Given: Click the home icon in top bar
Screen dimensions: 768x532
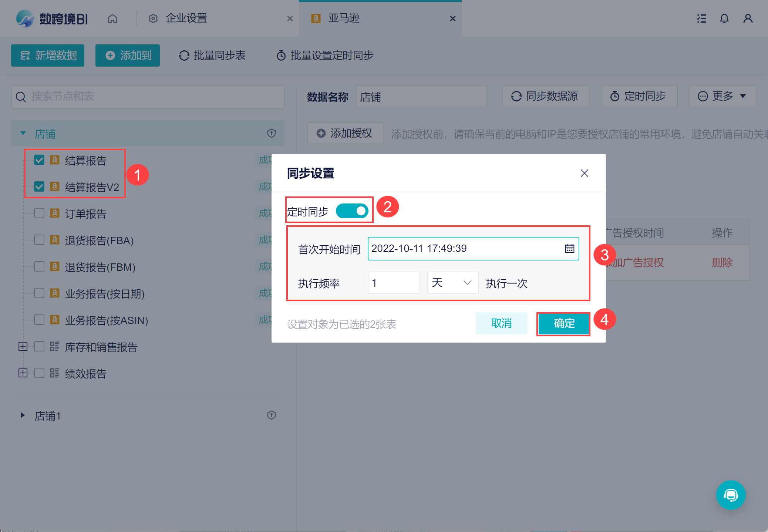Looking at the screenshot, I should pyautogui.click(x=112, y=18).
